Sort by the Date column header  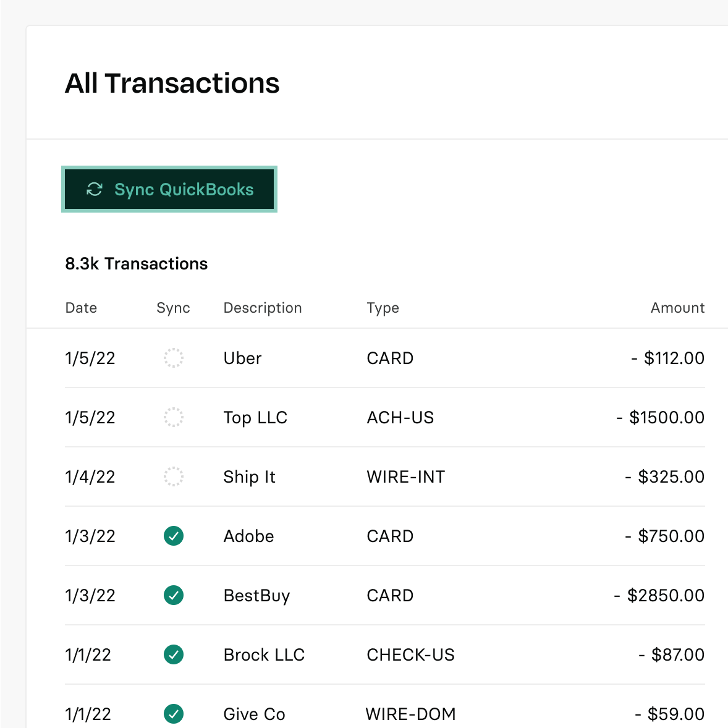pyautogui.click(x=81, y=308)
